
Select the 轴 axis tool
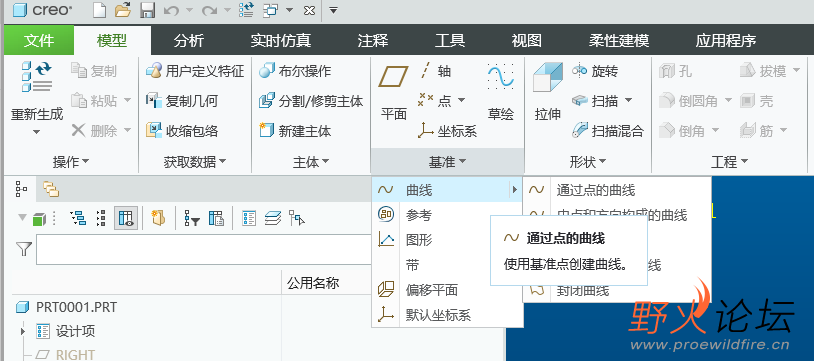pyautogui.click(x=435, y=71)
